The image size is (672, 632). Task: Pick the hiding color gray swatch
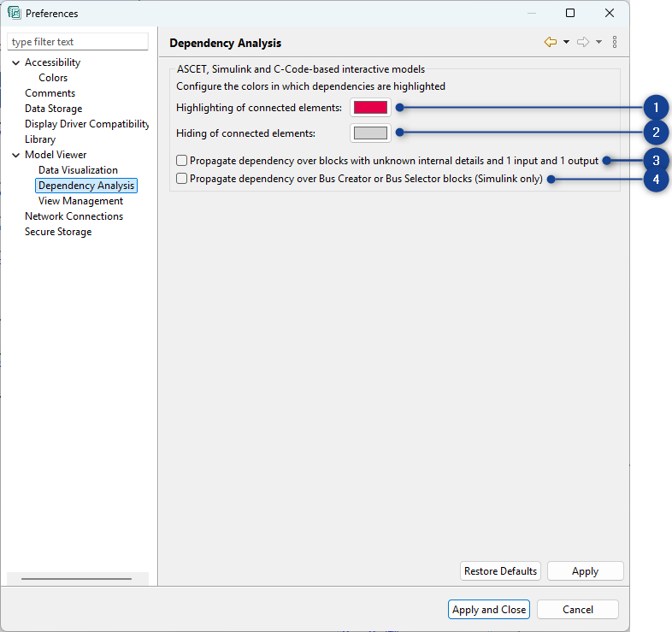(x=370, y=133)
